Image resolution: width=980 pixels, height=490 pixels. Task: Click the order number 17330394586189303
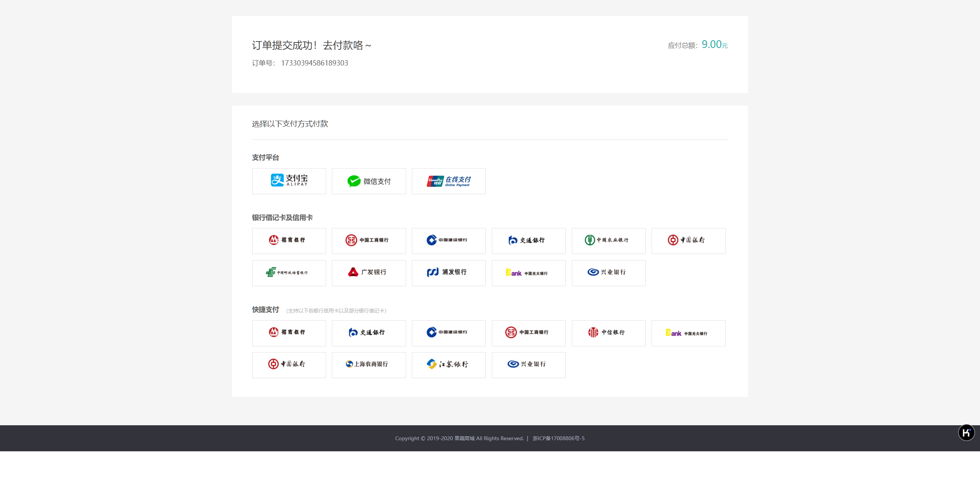pyautogui.click(x=314, y=63)
